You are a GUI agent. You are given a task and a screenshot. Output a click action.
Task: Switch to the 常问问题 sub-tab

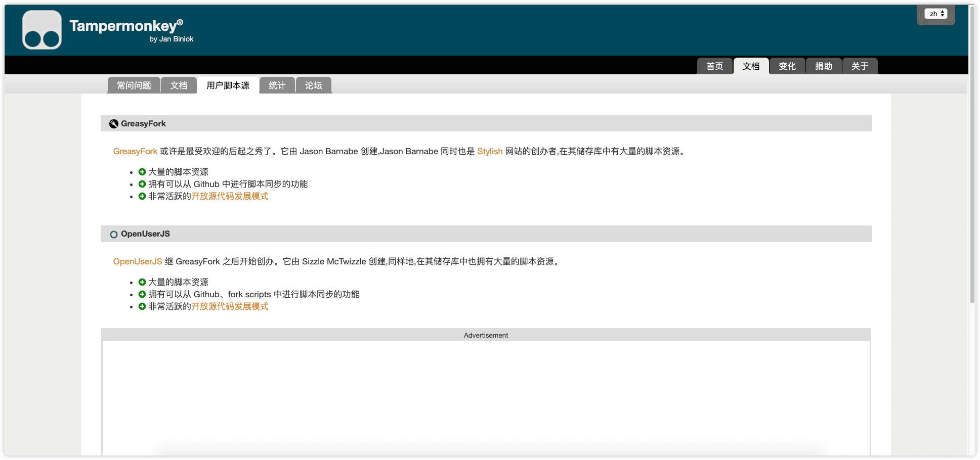(x=134, y=85)
